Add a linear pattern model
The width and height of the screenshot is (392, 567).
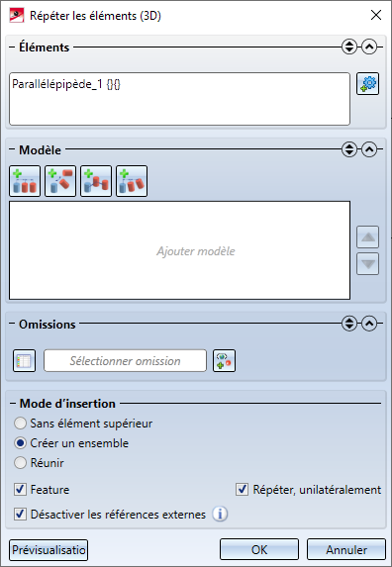(x=25, y=181)
